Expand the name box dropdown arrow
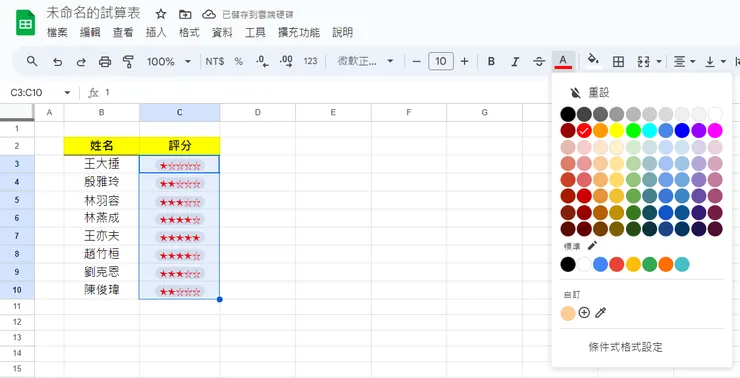740x378 pixels. coord(67,92)
